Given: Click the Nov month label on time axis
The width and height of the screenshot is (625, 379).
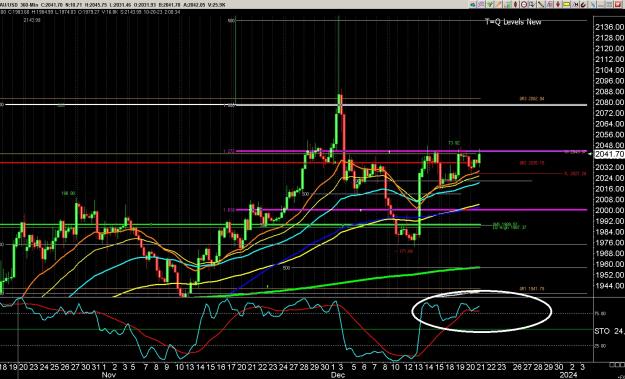Looking at the screenshot, I should click(x=109, y=375).
